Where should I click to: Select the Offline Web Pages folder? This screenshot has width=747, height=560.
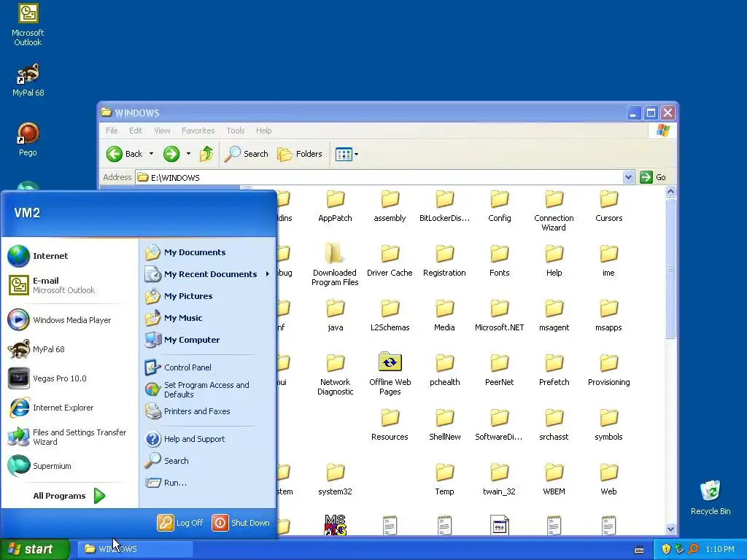(390, 373)
